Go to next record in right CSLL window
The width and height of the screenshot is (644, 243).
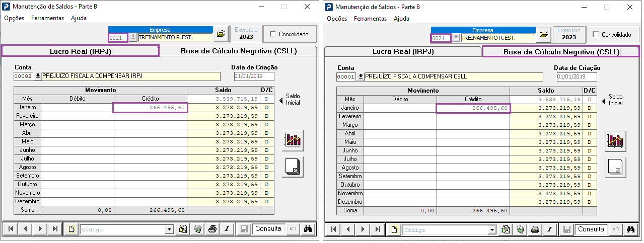tap(363, 229)
